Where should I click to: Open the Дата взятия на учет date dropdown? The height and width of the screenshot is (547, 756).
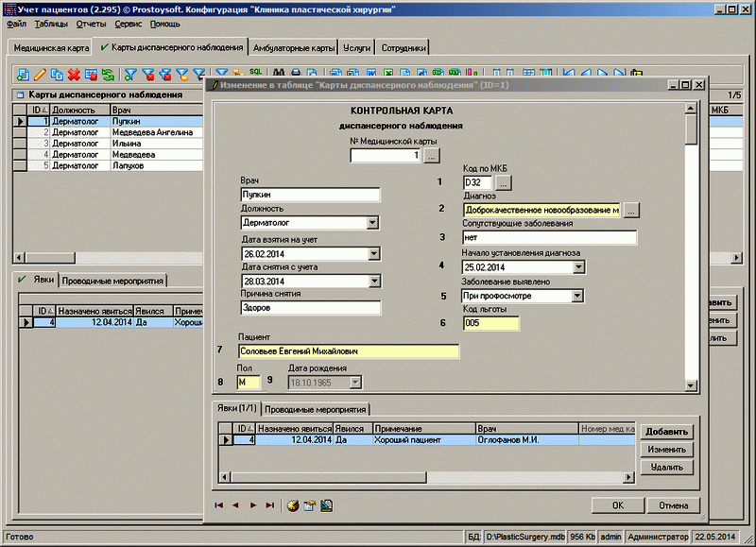tap(372, 253)
